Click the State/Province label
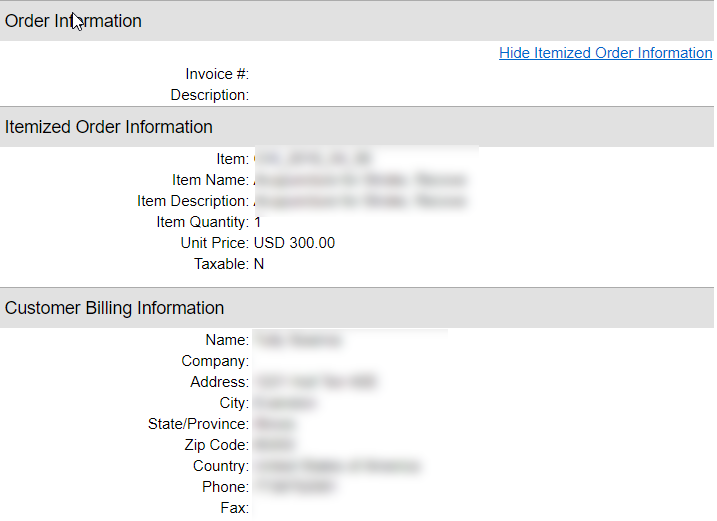Screen dimensions: 717x521 click(x=198, y=424)
